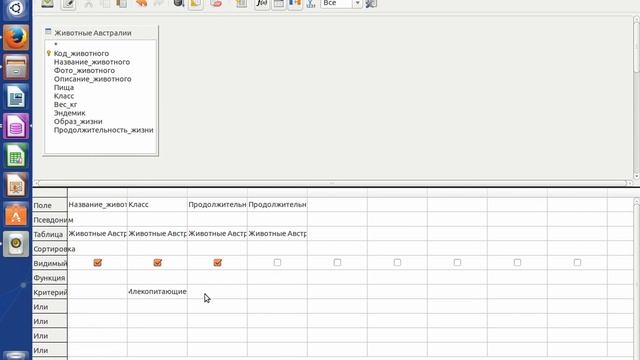Viewport: 640px width, 360px height.
Task: Select Фото_животного in the field list
Action: pos(84,71)
